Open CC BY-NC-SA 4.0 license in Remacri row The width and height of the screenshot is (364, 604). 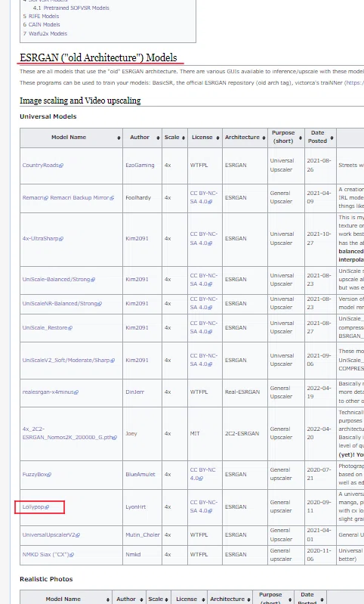pos(204,197)
